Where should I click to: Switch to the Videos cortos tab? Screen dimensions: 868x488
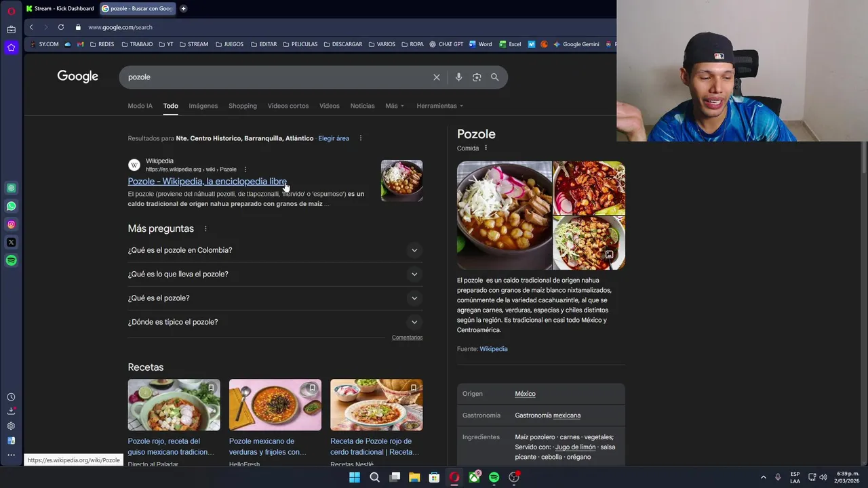click(x=288, y=106)
